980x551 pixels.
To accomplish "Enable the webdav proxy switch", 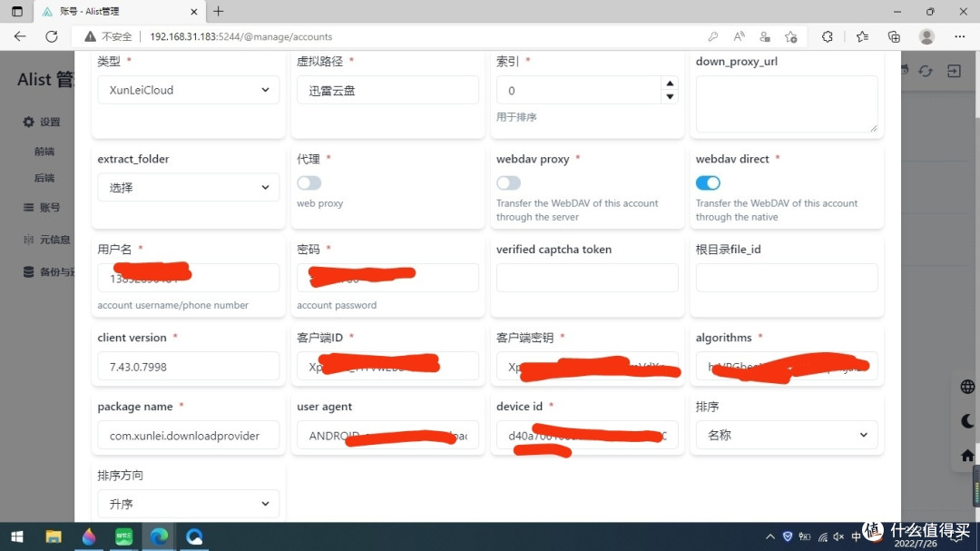I will coord(508,182).
